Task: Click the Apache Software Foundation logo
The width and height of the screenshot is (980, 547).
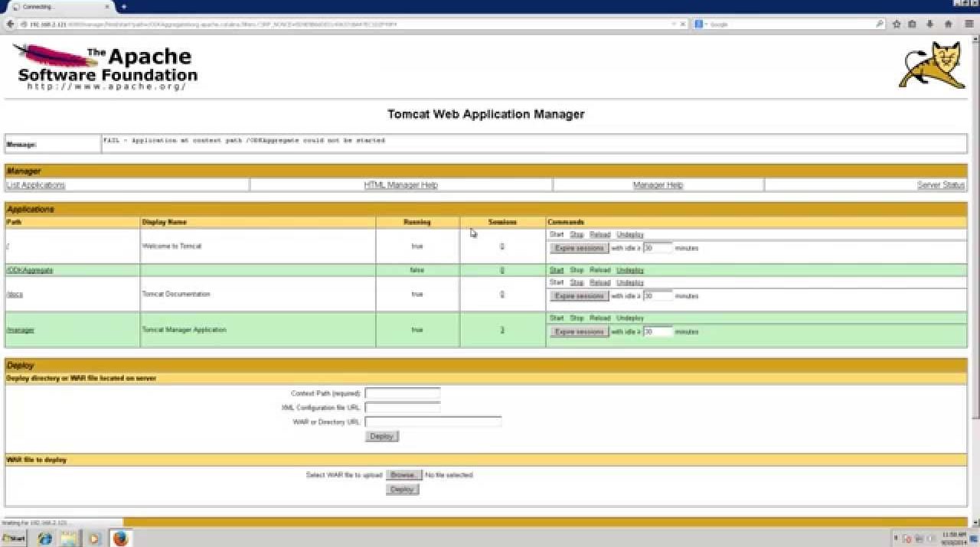Action: (x=106, y=67)
